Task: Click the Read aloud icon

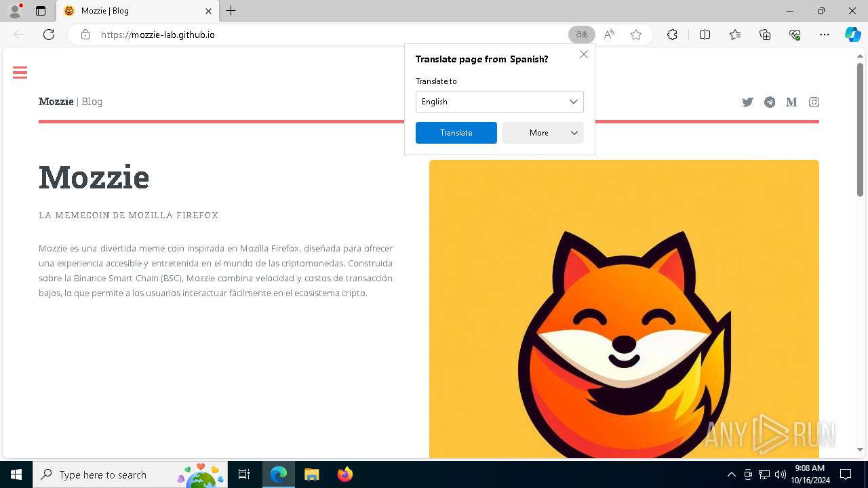Action: click(x=609, y=35)
